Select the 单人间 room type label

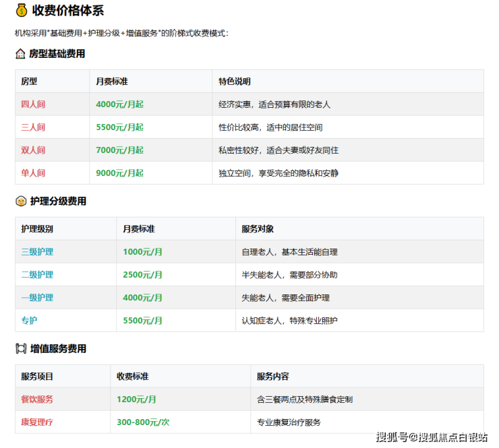pyautogui.click(x=33, y=173)
